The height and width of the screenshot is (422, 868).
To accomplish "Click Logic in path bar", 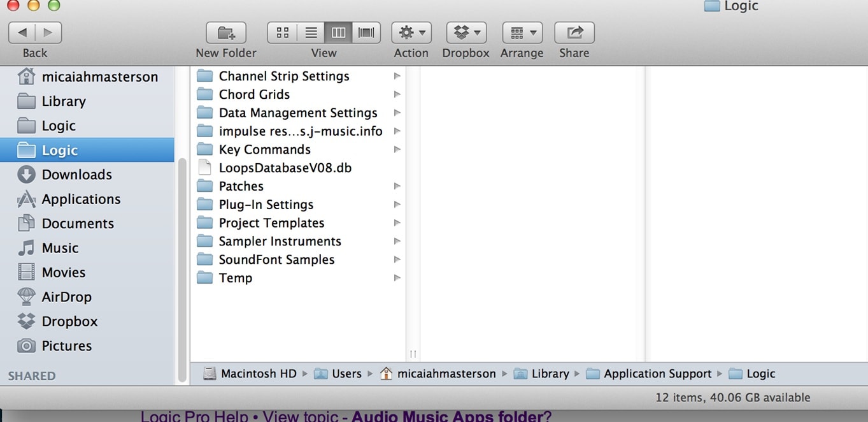I will 752,374.
